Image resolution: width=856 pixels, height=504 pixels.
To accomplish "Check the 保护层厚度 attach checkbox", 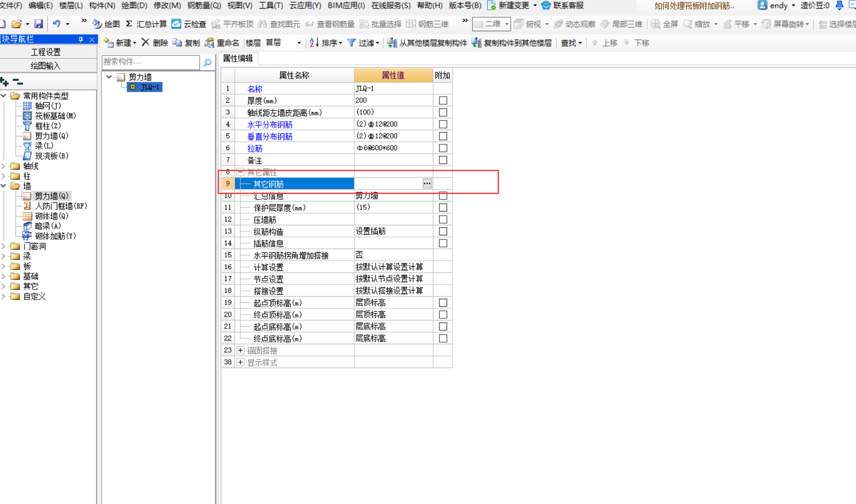I will pyautogui.click(x=443, y=207).
